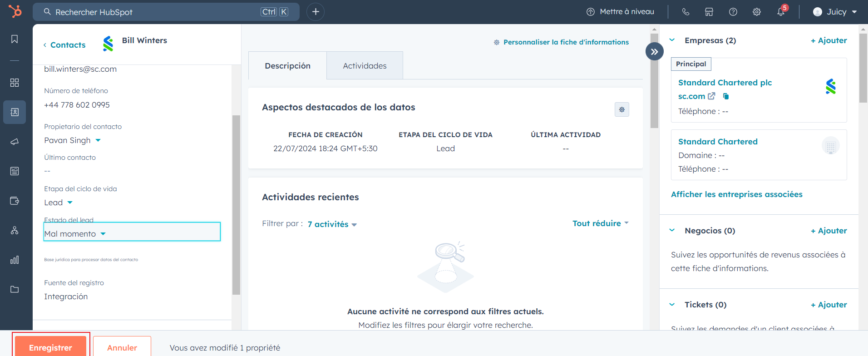Screen dimensions: 868x356
Task: Open the Pavan Singh owner dropdown
Action: pyautogui.click(x=72, y=140)
